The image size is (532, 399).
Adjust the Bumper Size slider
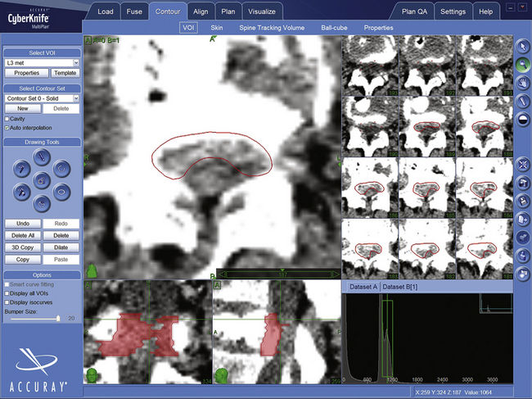click(x=58, y=319)
